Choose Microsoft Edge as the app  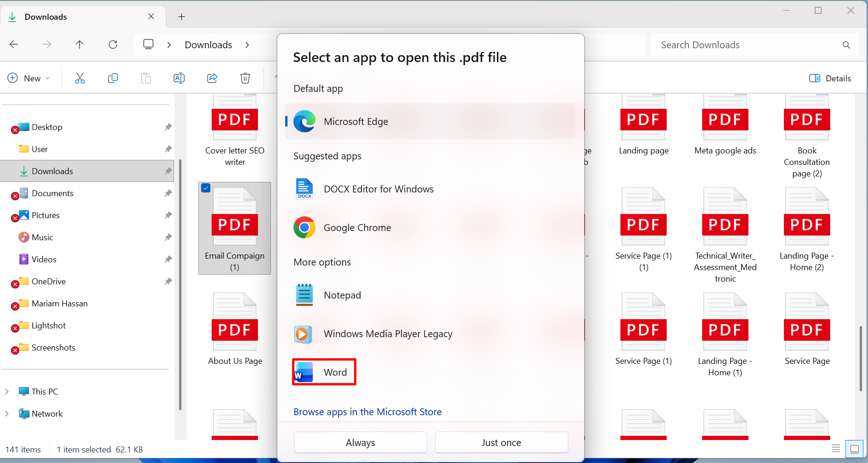pyautogui.click(x=430, y=121)
